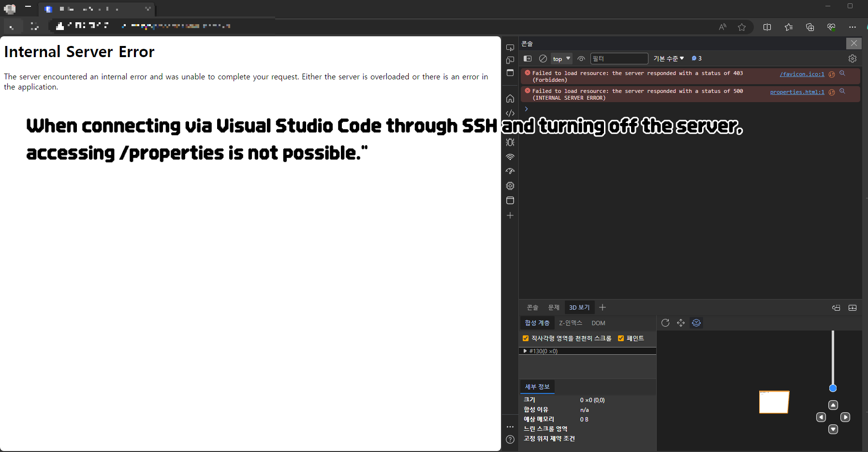Viewport: 868px width, 452px height.
Task: Select the 3D 보기 tab
Action: pos(579,307)
